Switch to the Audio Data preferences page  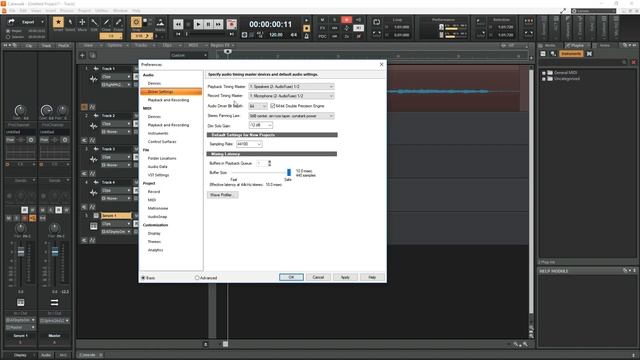coord(158,167)
